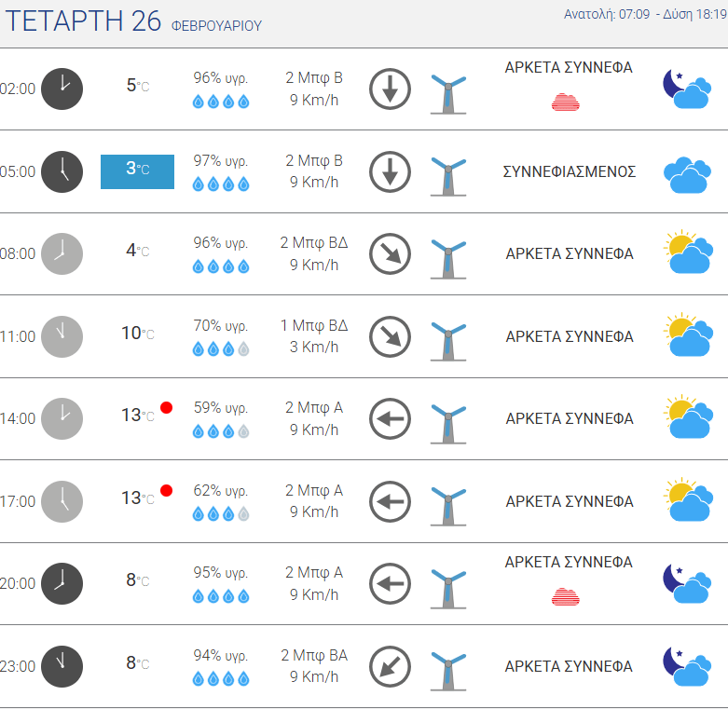
Task: Click the red fog icon at 02:00
Action: [x=566, y=102]
